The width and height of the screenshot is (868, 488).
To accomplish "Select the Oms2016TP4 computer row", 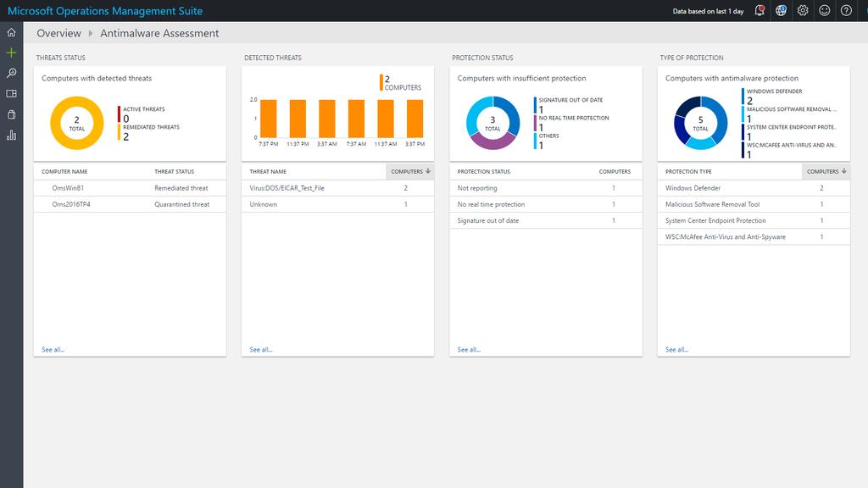I will (x=130, y=204).
